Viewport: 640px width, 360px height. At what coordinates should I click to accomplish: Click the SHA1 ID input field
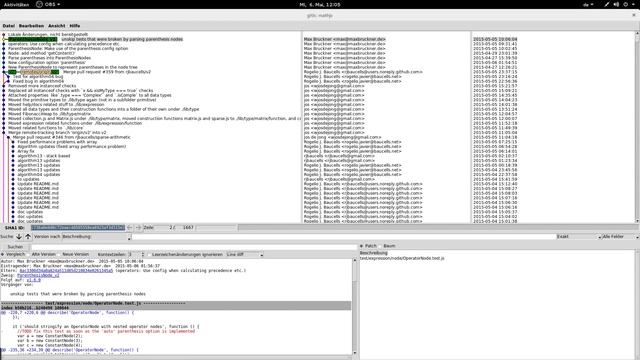click(78, 227)
